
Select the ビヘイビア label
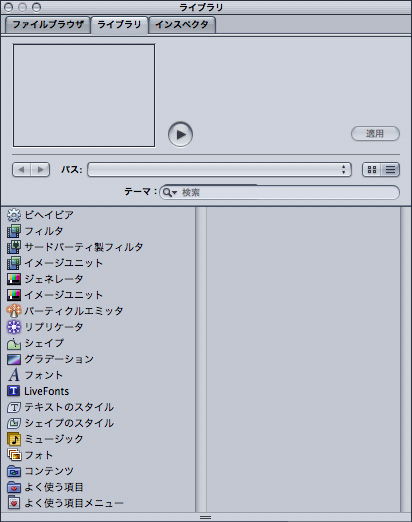click(49, 215)
